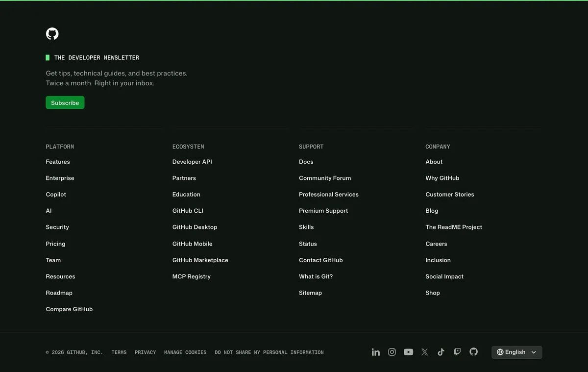This screenshot has height=372, width=588.
Task: Open the Why GitHub link
Action: (x=442, y=178)
